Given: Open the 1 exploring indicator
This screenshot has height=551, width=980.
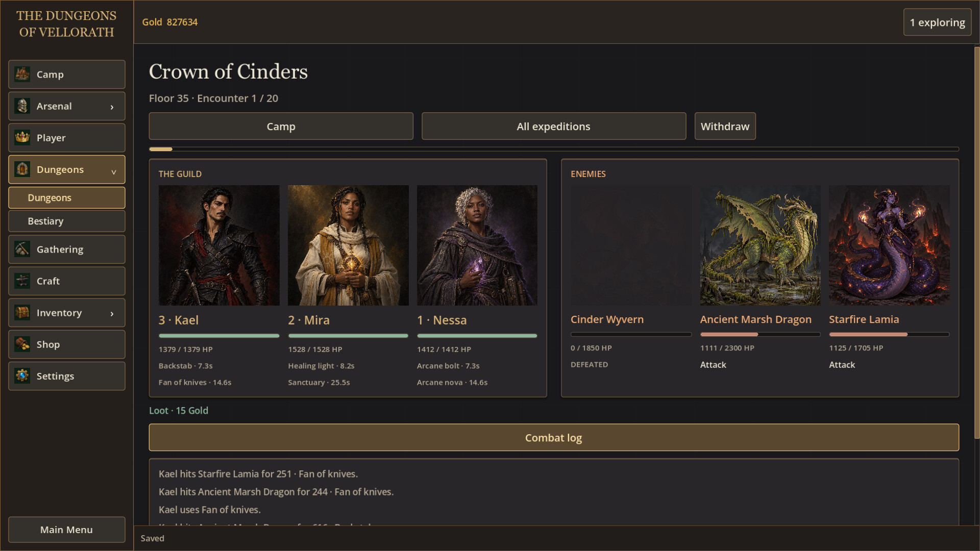Looking at the screenshot, I should 937,22.
